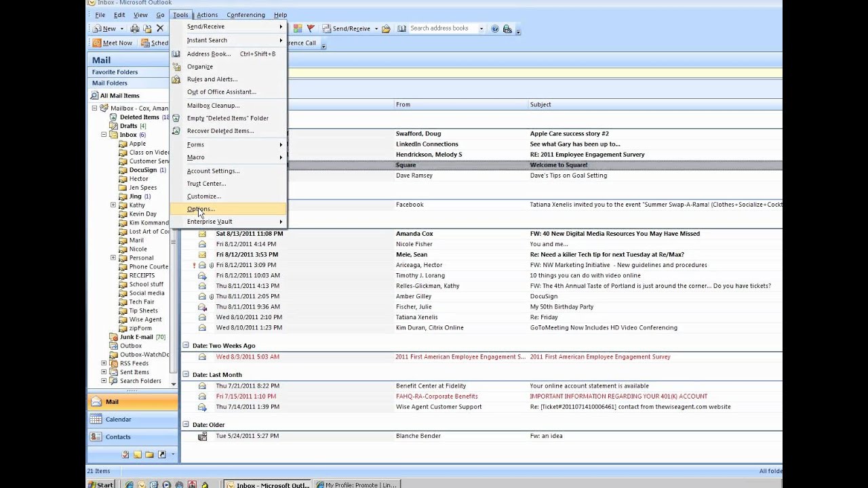The image size is (868, 488).
Task: Collapse the Date: Last Month group
Action: click(x=185, y=375)
